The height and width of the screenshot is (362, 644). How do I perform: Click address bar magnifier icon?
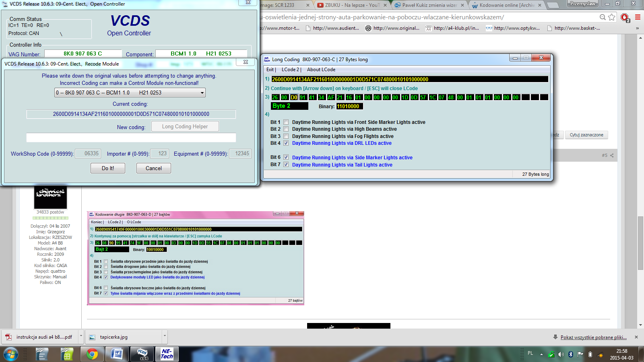tap(603, 17)
